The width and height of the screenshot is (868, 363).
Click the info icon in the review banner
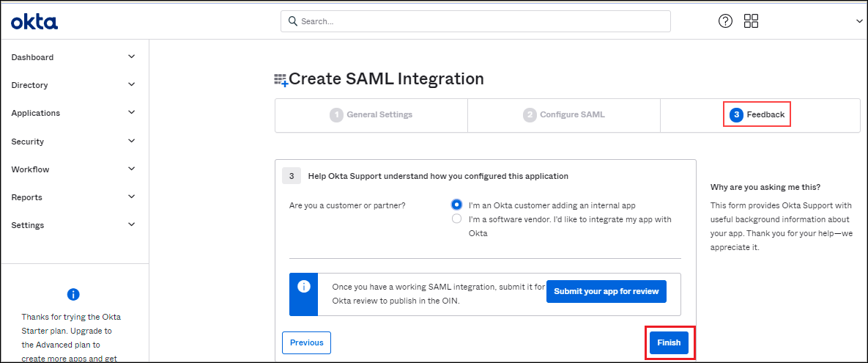pyautogui.click(x=303, y=287)
